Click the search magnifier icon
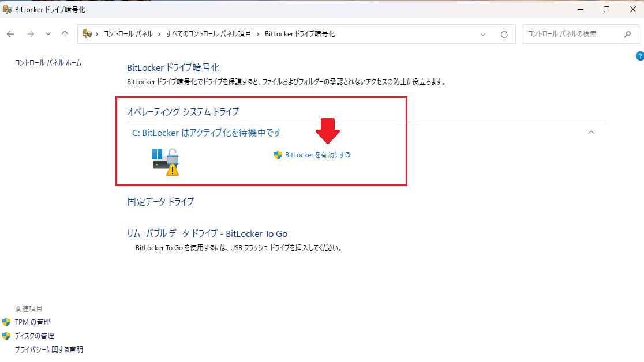This screenshot has width=644, height=362. [x=627, y=35]
